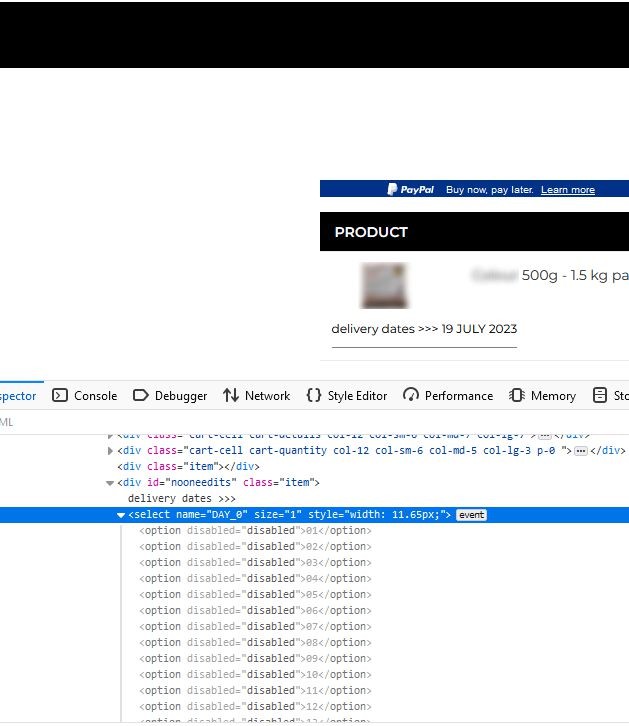Image resolution: width=629 pixels, height=726 pixels.
Task: Expand the cart-details div node
Action: tap(111, 435)
